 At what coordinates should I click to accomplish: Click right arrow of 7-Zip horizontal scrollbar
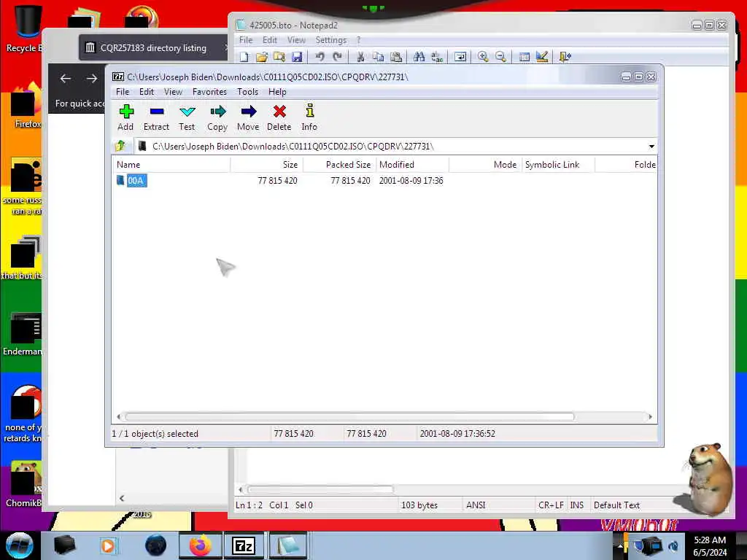tap(650, 416)
